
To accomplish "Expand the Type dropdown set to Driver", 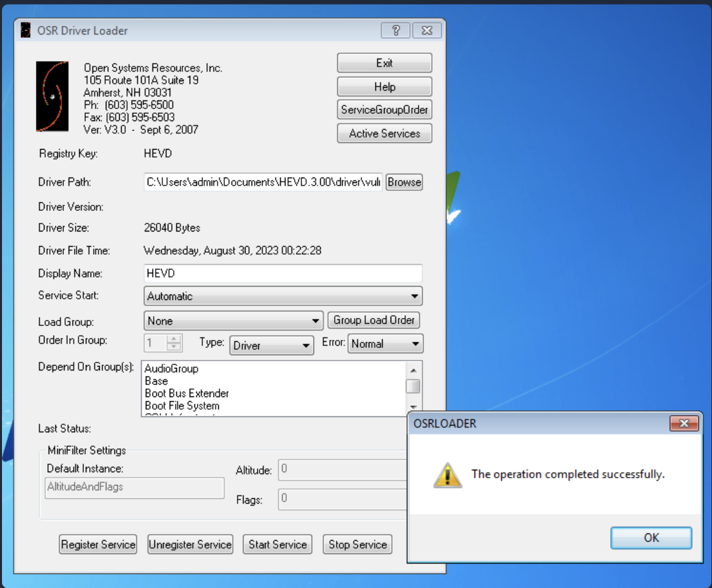I will pos(305,345).
